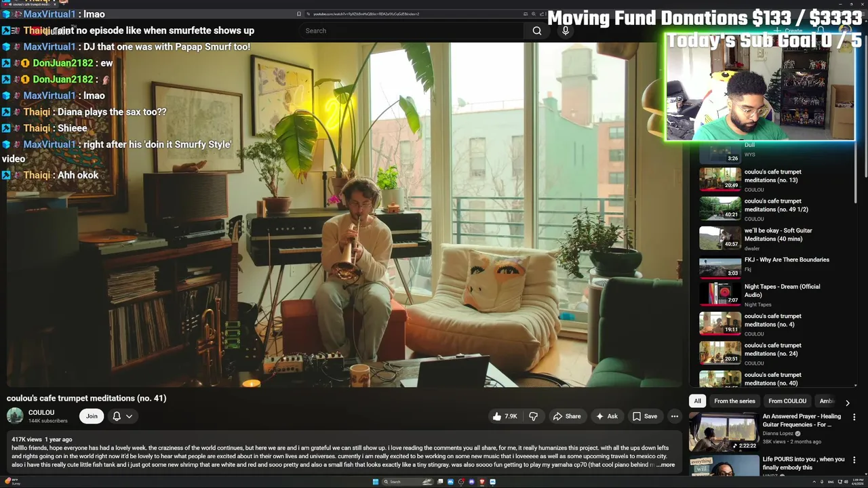Select the From COULOU chip

coord(787,401)
